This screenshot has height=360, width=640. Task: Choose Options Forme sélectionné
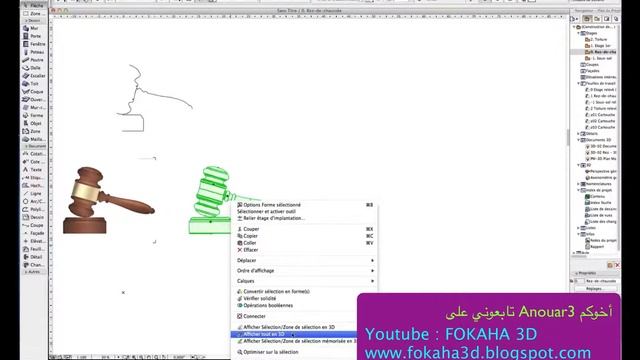(x=304, y=205)
